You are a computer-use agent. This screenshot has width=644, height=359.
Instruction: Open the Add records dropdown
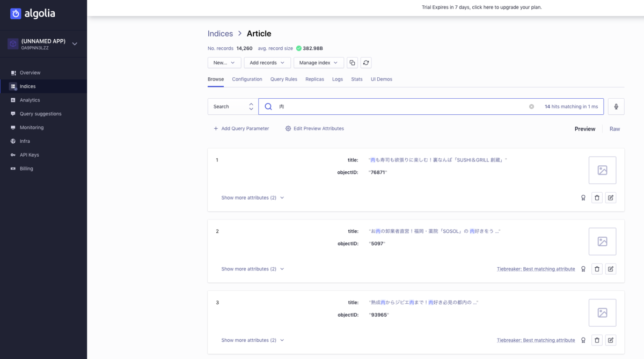click(267, 63)
